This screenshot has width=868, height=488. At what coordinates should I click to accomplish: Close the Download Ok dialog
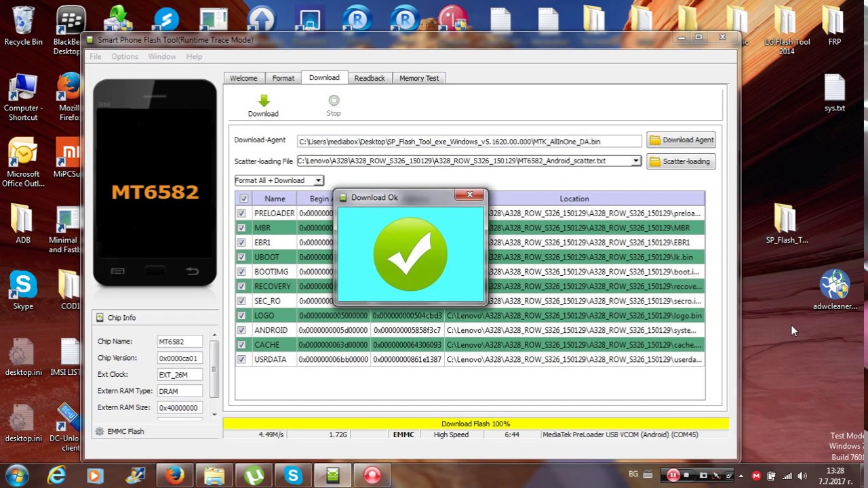(469, 195)
